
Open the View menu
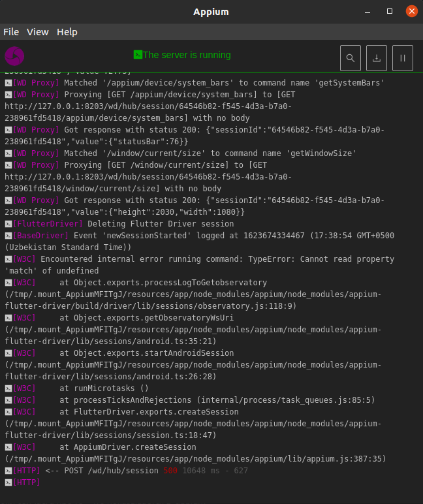(x=38, y=32)
